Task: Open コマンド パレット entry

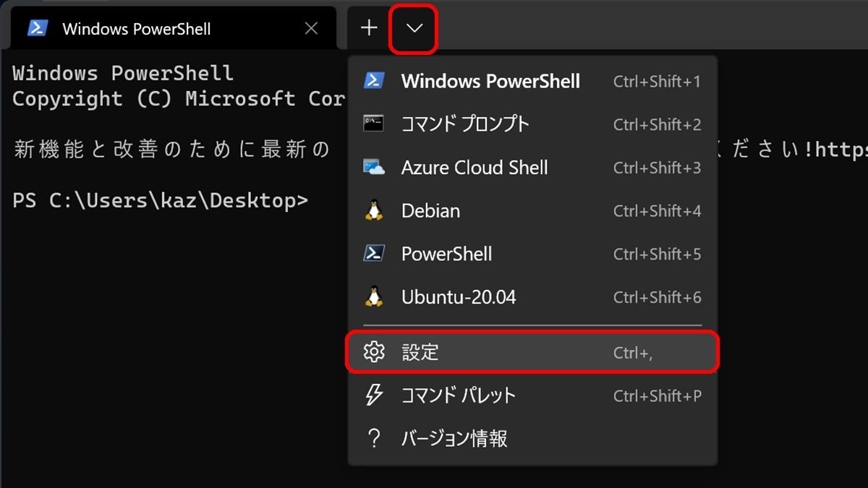Action: [532, 395]
